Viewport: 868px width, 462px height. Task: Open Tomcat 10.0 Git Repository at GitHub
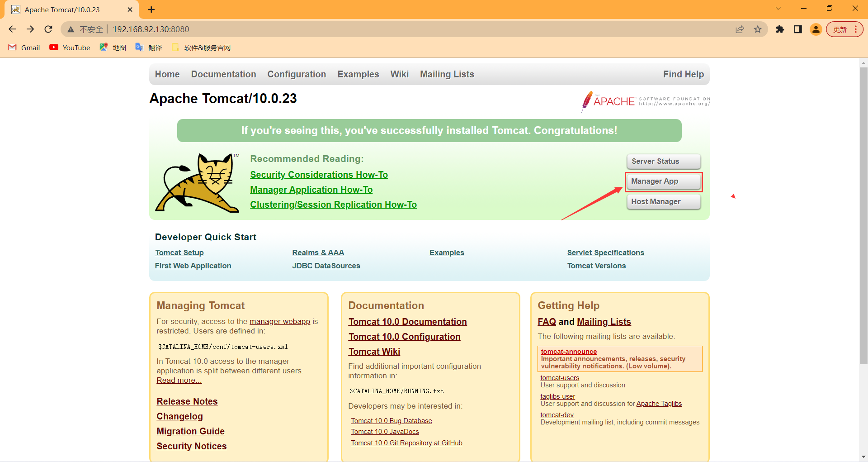click(407, 443)
